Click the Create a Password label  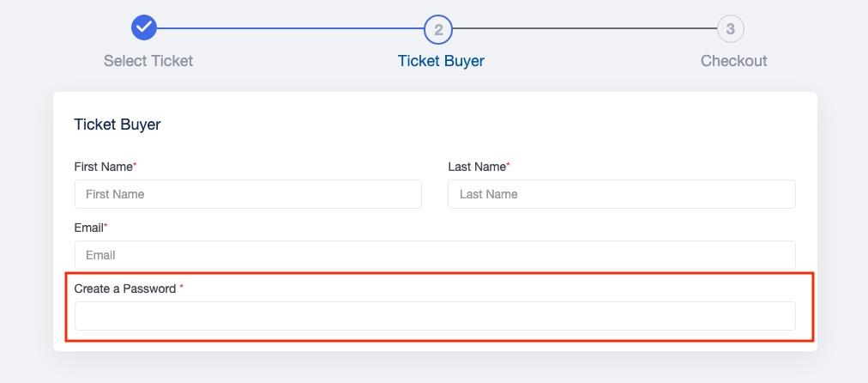point(125,289)
